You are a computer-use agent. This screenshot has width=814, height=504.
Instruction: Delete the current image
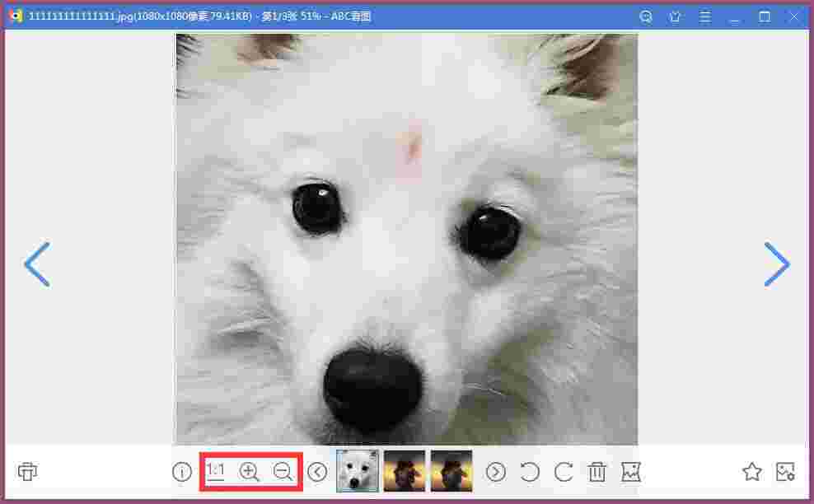tap(597, 472)
